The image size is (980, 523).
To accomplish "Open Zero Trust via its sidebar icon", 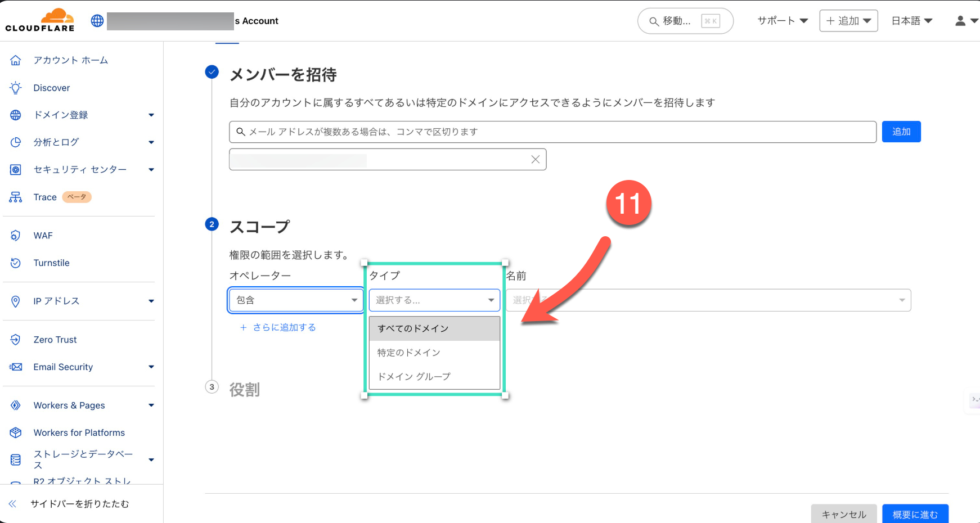I will pyautogui.click(x=16, y=340).
